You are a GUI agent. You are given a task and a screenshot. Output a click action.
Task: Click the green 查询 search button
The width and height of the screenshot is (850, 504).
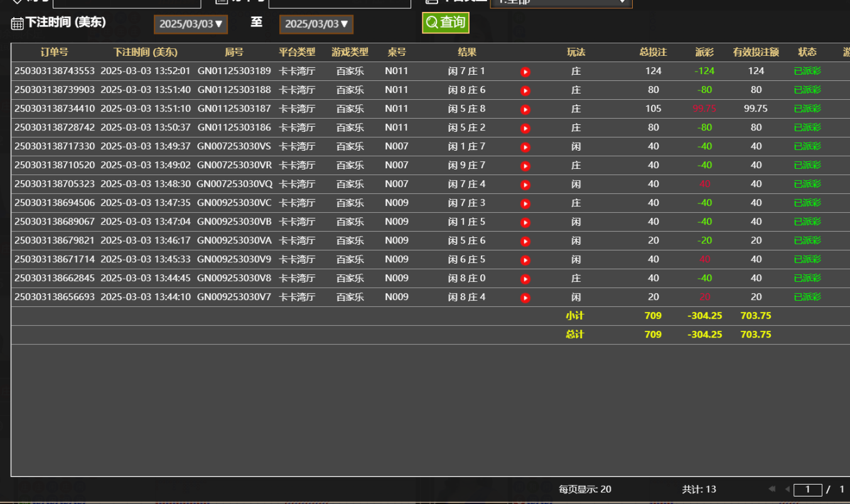click(445, 23)
